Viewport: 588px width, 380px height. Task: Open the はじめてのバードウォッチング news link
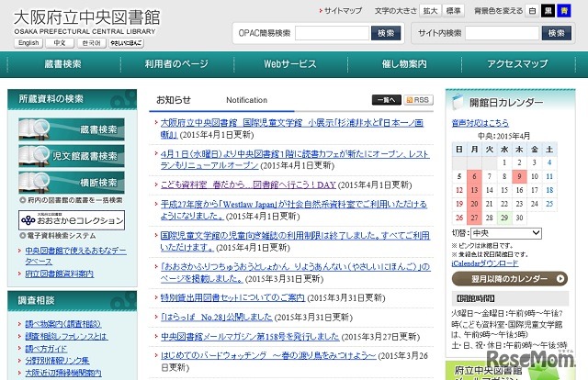coord(268,355)
